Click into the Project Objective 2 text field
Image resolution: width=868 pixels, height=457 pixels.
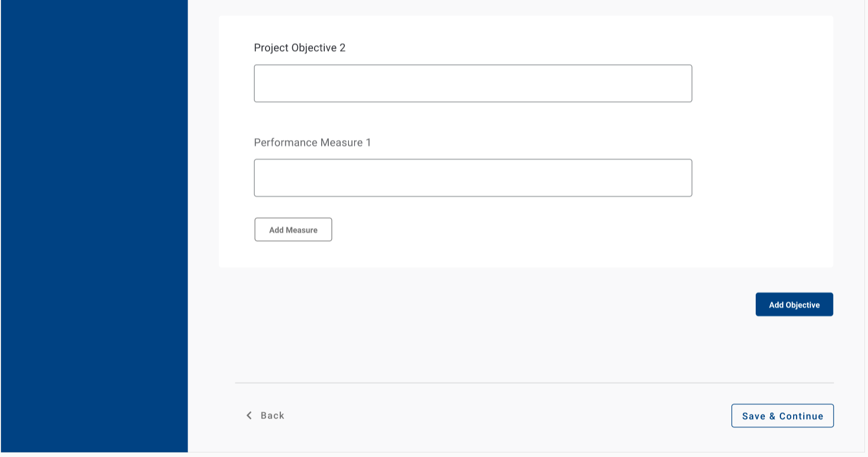[472, 83]
